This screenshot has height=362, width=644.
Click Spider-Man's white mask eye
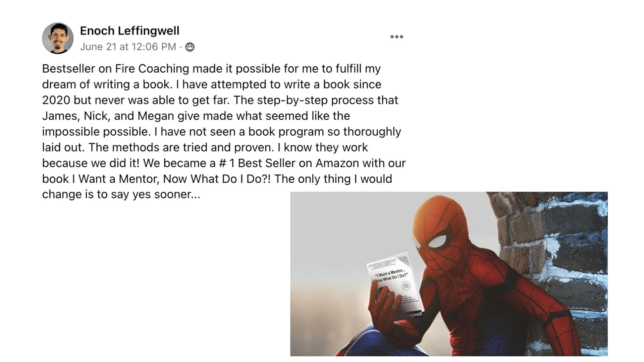pos(437,242)
